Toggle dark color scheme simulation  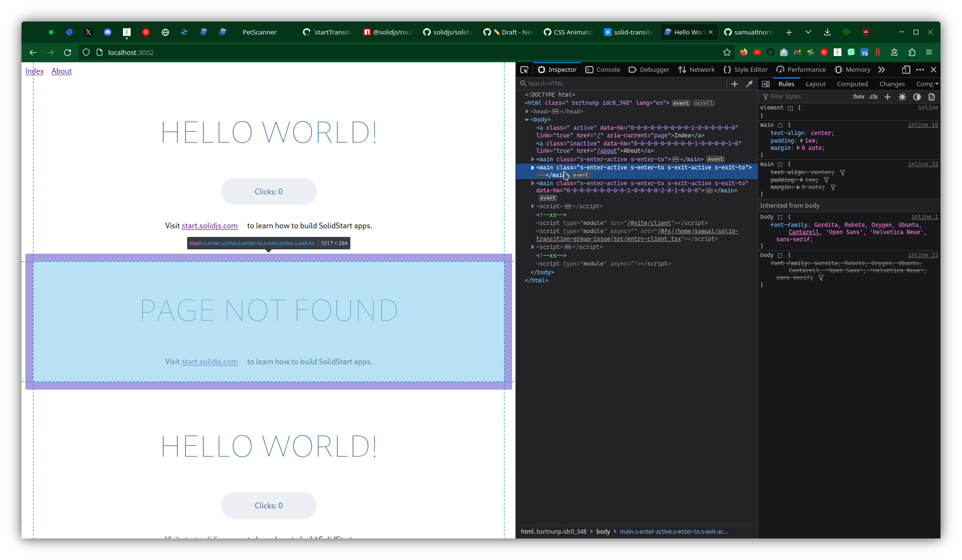click(x=917, y=97)
